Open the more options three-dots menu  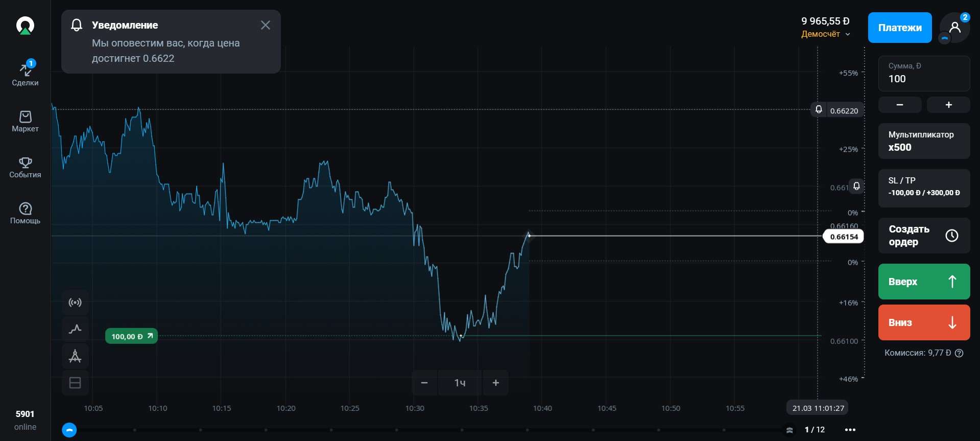click(x=850, y=430)
